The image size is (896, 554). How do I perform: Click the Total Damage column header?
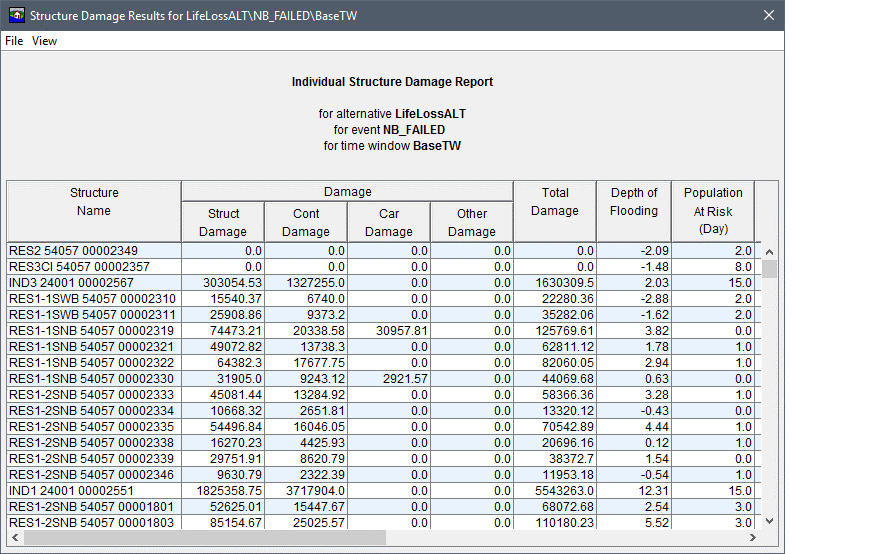(x=555, y=211)
